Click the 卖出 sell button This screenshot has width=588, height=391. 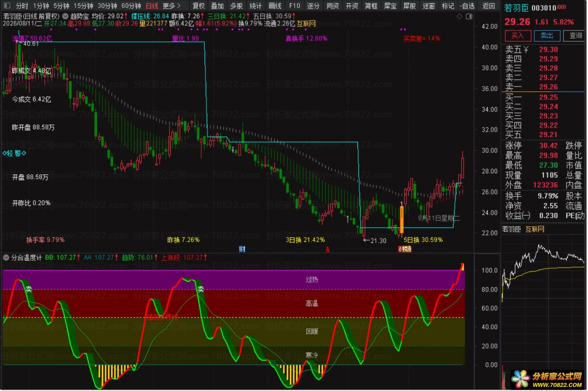pyautogui.click(x=547, y=36)
